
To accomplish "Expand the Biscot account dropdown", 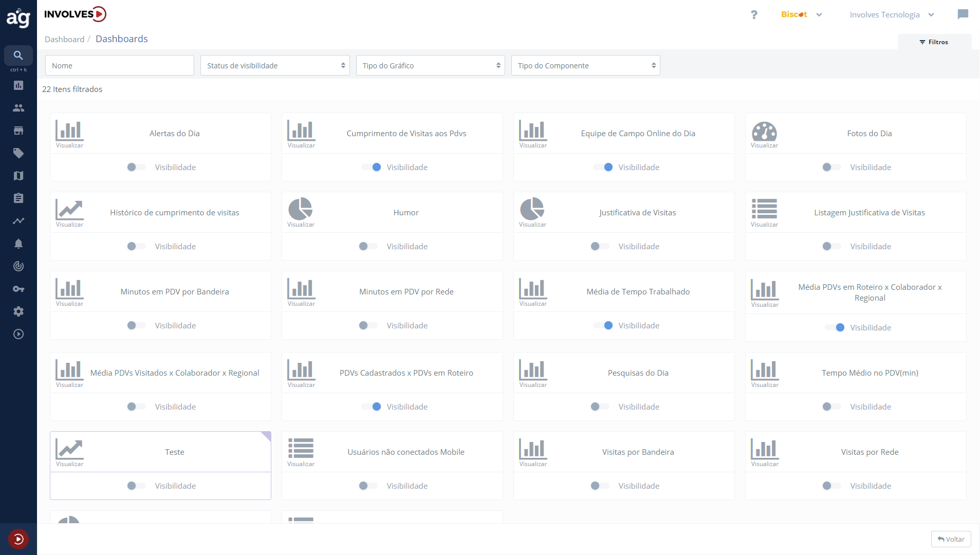I will (x=802, y=14).
